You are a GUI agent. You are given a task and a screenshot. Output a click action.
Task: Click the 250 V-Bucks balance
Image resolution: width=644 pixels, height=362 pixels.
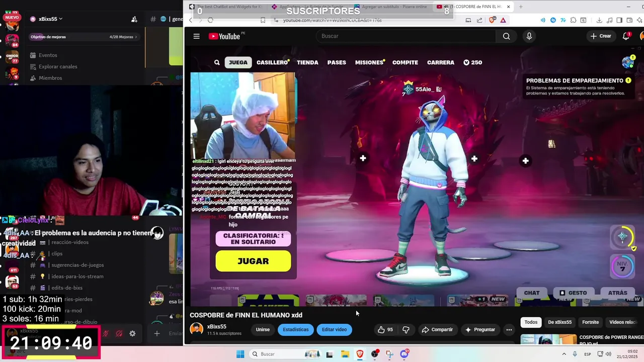[472, 62]
